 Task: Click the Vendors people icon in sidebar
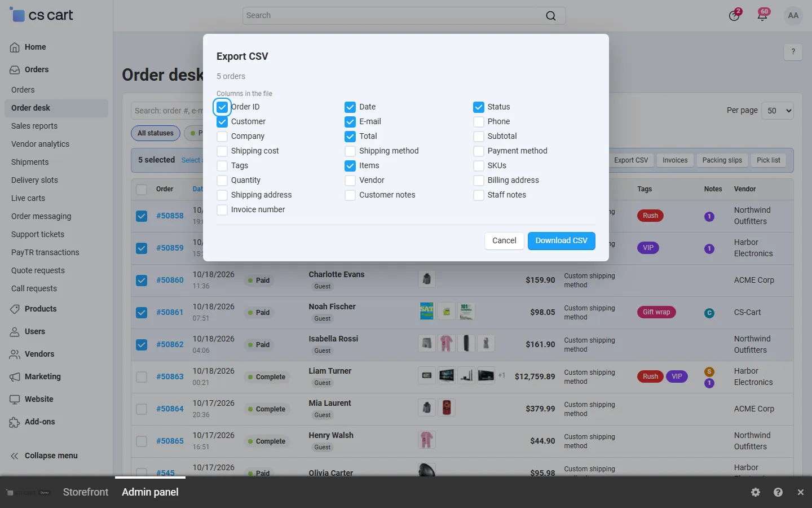(15, 354)
